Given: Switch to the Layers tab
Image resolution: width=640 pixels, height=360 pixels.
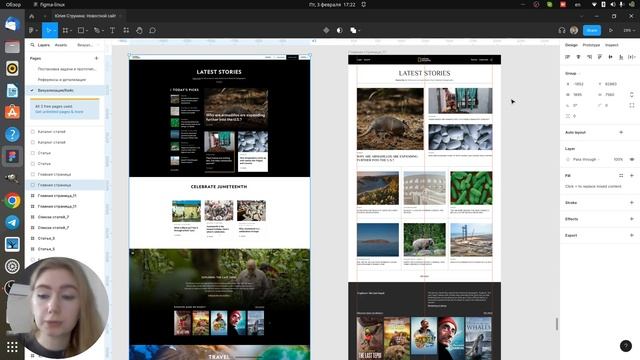Looking at the screenshot, I should [x=44, y=45].
